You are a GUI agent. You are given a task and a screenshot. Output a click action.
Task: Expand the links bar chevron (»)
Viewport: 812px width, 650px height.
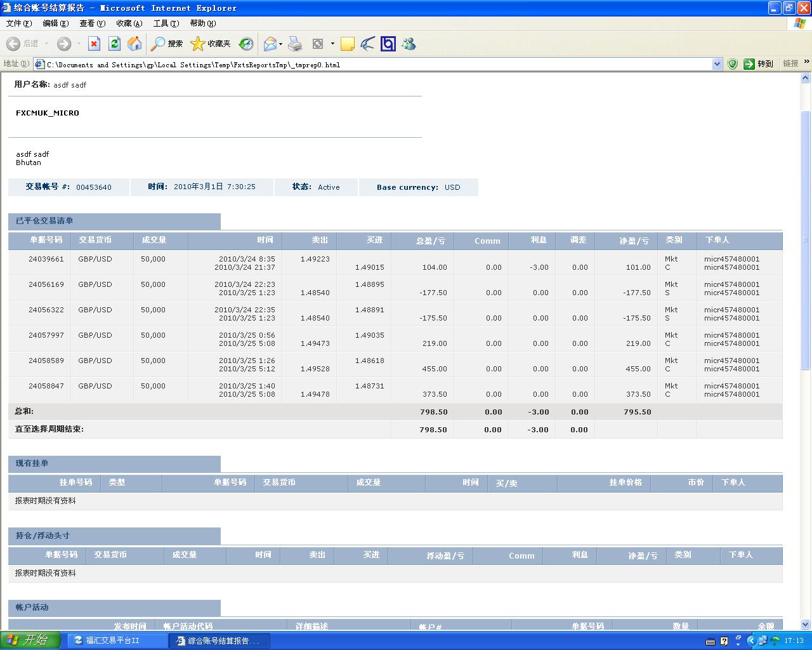coord(806,62)
